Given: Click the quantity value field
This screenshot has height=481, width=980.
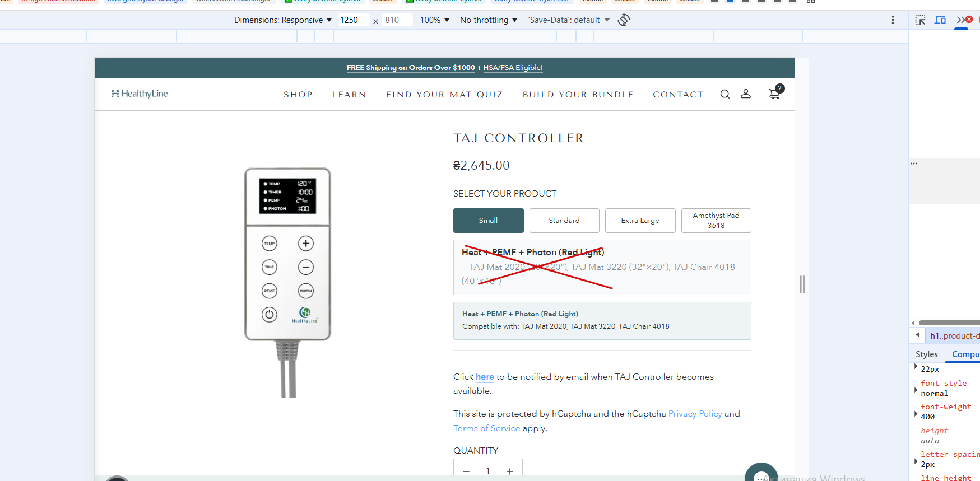Looking at the screenshot, I should [x=488, y=471].
